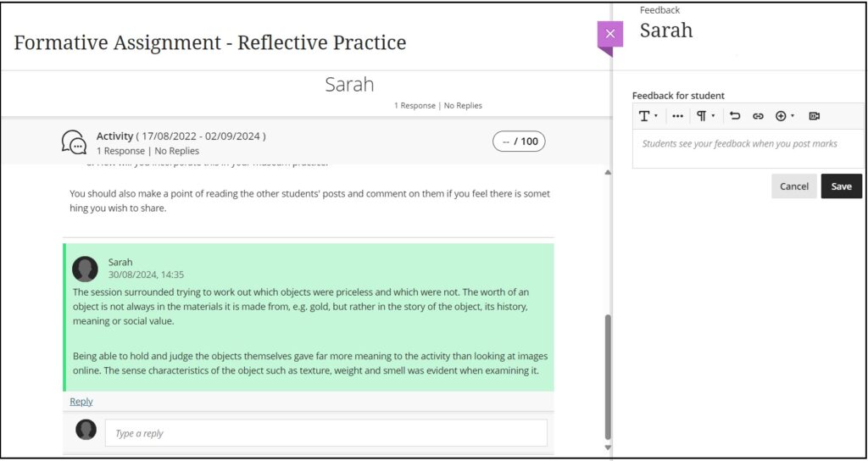Click Sarah's name on the green post

[120, 263]
